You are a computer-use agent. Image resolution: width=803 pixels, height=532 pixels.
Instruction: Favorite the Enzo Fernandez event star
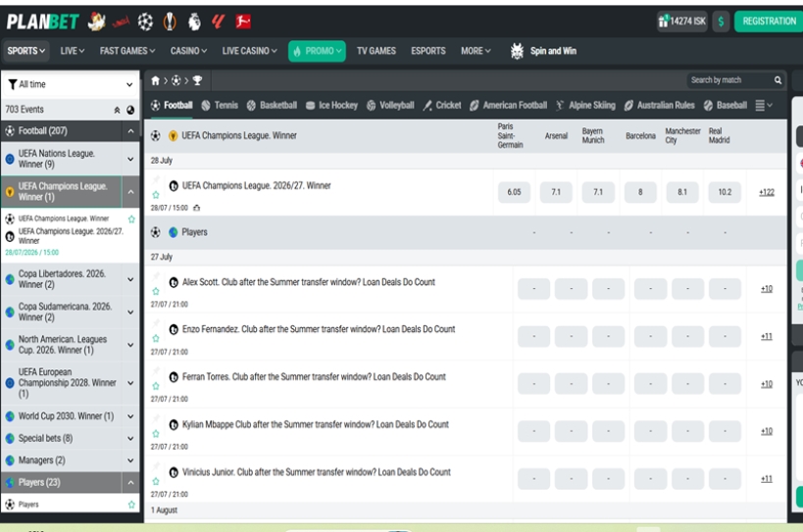(156, 338)
